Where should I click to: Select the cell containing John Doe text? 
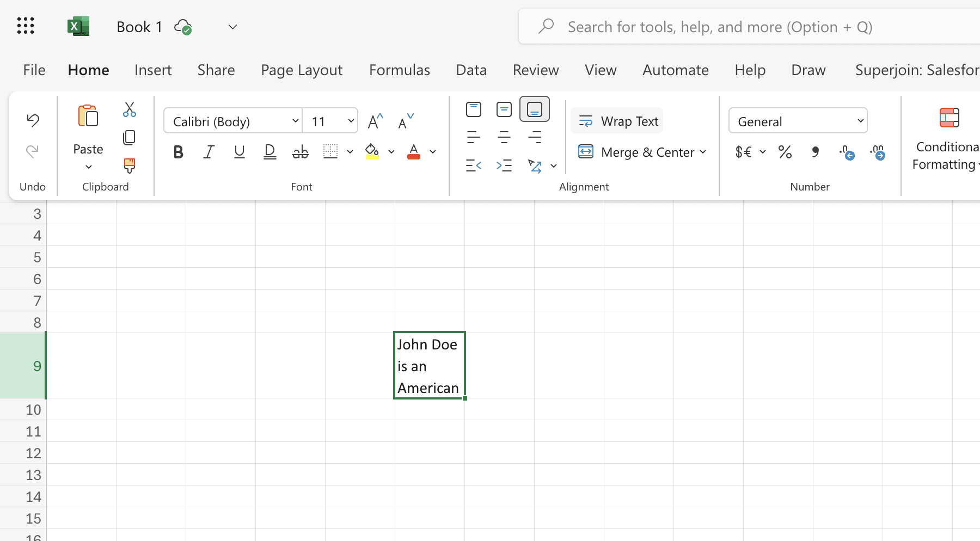(x=430, y=366)
